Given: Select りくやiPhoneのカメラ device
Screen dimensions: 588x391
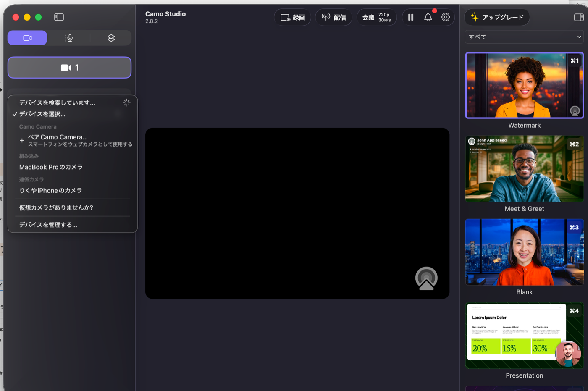Looking at the screenshot, I should [73, 191].
